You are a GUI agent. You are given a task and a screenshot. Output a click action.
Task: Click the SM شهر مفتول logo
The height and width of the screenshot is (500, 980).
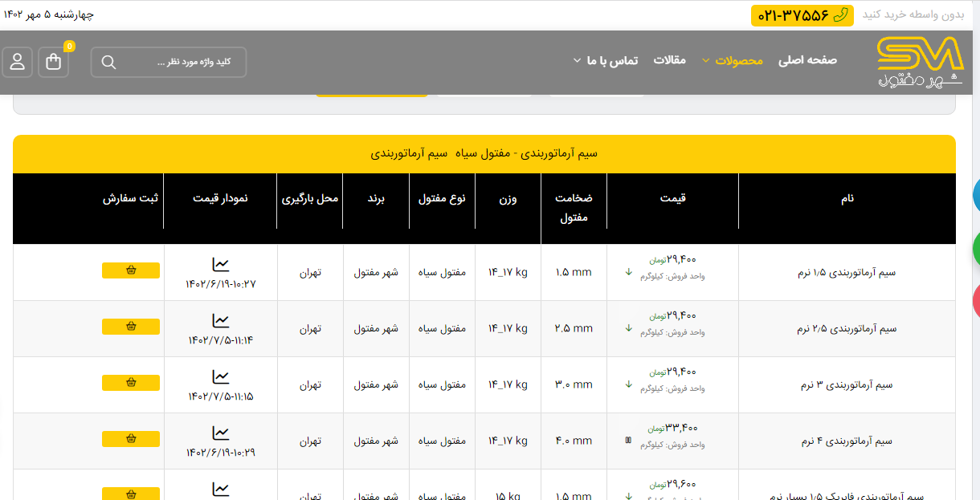tap(919, 62)
